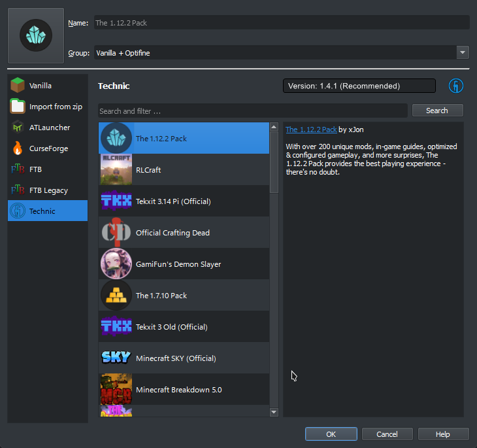
Task: Click the instance icon button beside Name
Action: 36,35
